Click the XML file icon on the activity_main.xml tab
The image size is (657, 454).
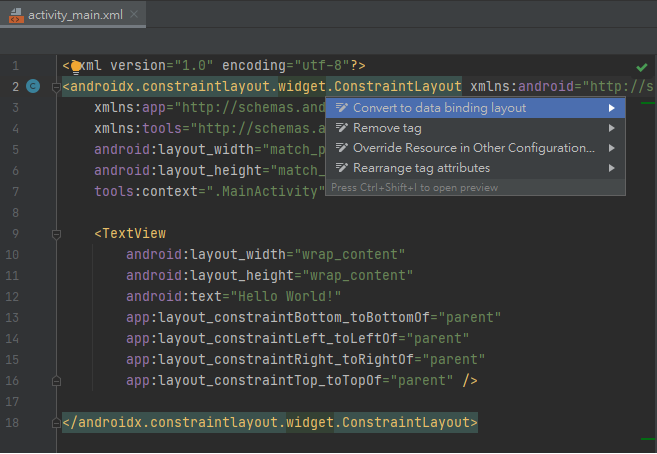pos(17,16)
